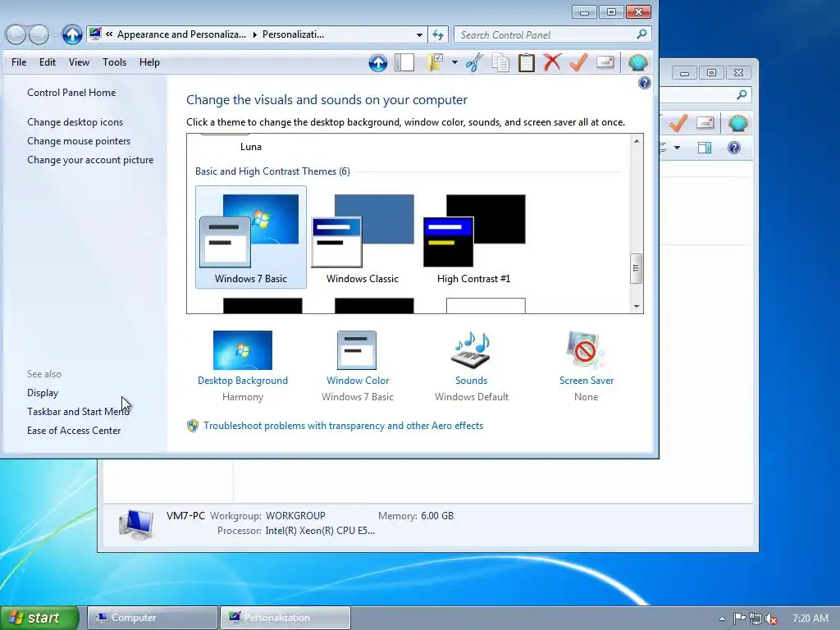The width and height of the screenshot is (840, 630).
Task: Click the Luna theme label
Action: pyautogui.click(x=251, y=147)
